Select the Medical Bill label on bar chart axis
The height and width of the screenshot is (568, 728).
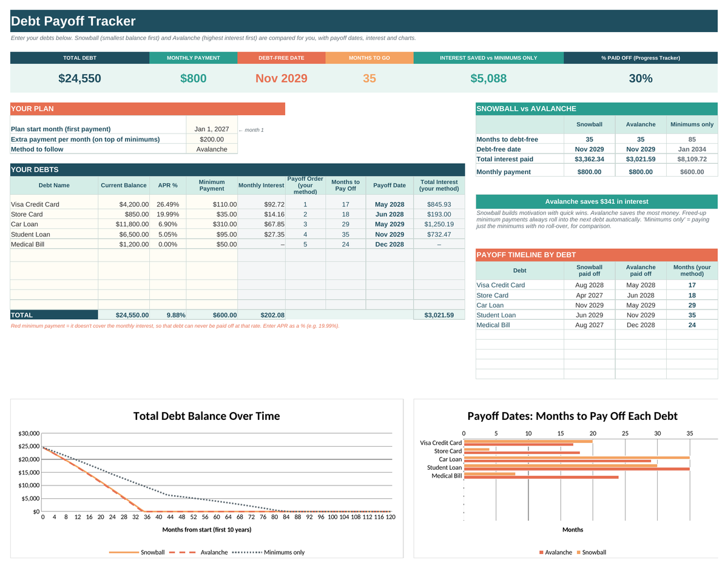(x=447, y=476)
